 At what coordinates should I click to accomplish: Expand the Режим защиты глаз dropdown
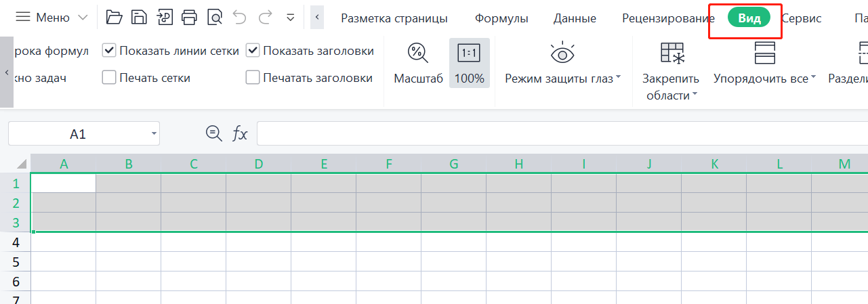tap(618, 79)
